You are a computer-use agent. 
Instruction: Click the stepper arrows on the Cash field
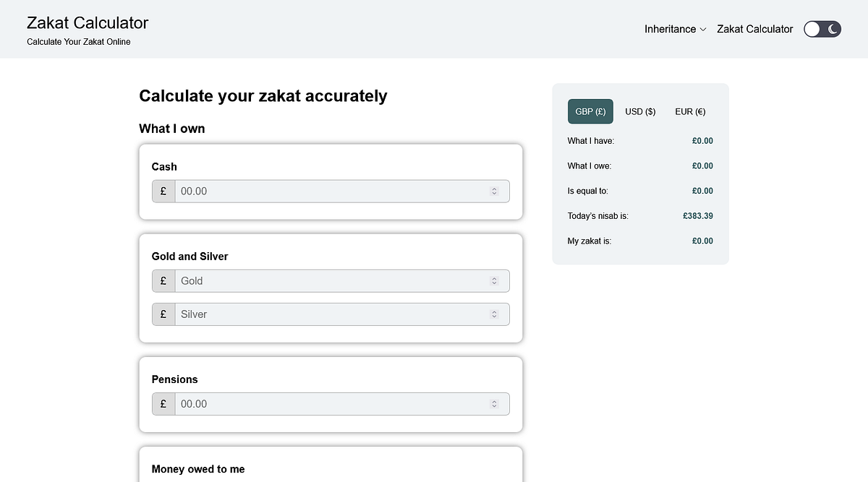click(494, 191)
